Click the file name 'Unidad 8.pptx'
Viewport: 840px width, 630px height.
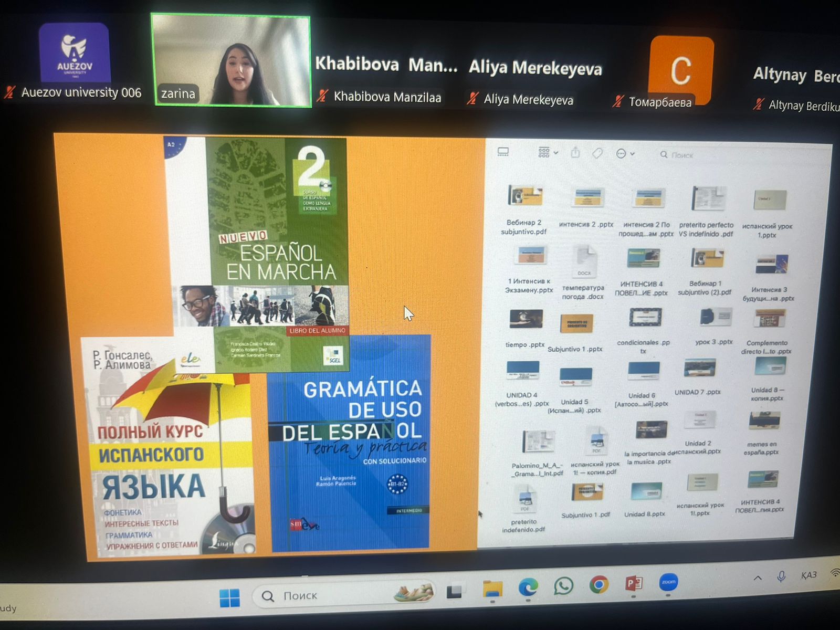pyautogui.click(x=645, y=514)
